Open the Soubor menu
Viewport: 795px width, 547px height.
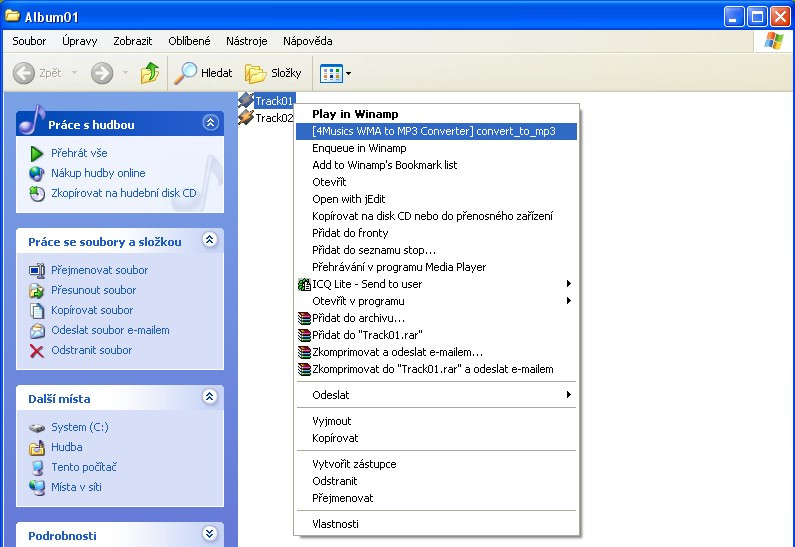(x=29, y=41)
